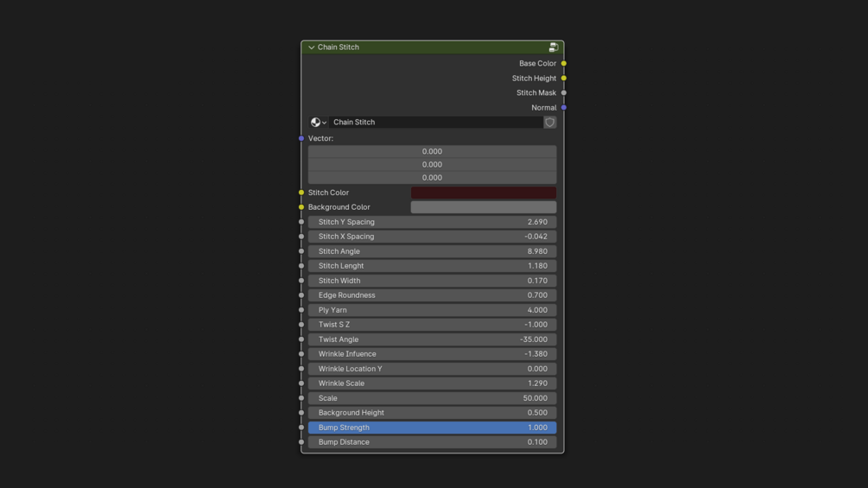Click the highlighted Bump Strength field

(x=432, y=428)
